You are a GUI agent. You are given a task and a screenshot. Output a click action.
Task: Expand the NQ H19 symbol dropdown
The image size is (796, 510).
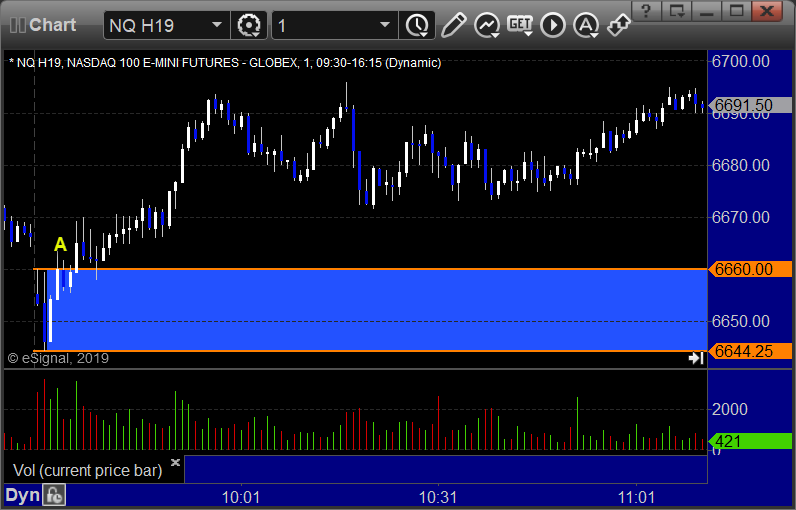click(217, 25)
